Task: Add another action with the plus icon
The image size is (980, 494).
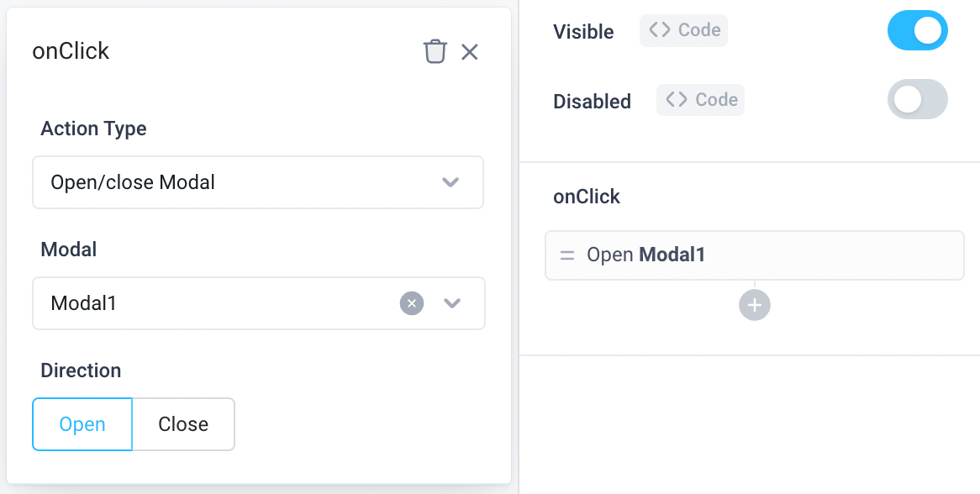Action: coord(754,305)
